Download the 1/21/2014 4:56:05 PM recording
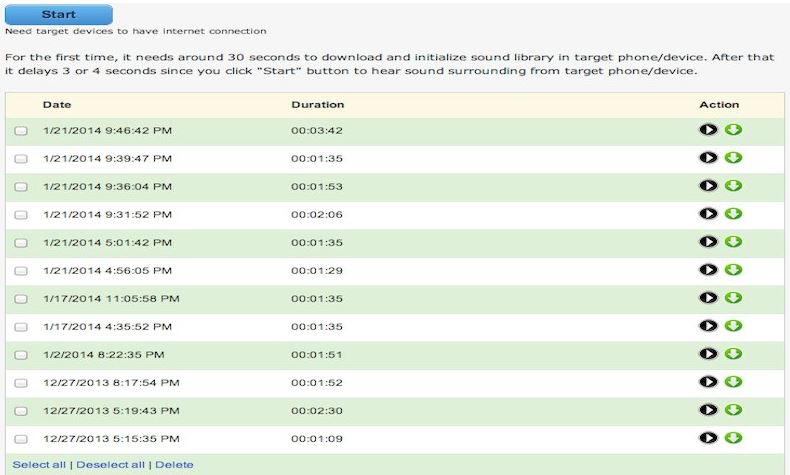 click(x=733, y=270)
